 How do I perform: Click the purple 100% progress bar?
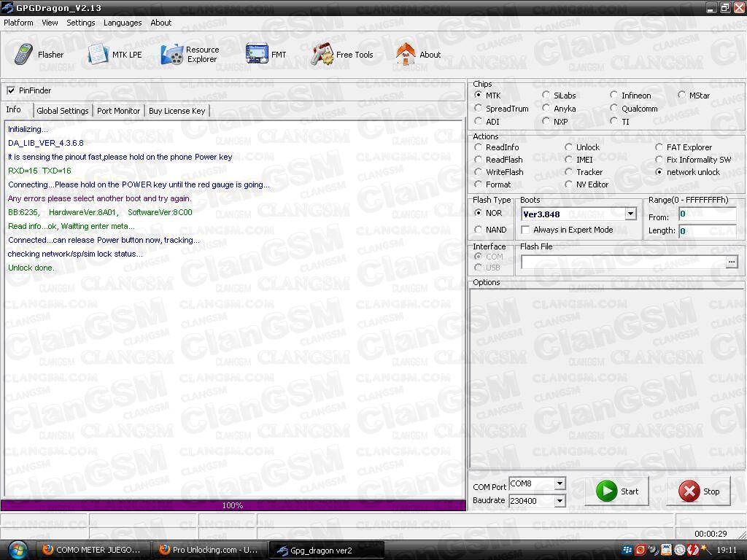233,505
